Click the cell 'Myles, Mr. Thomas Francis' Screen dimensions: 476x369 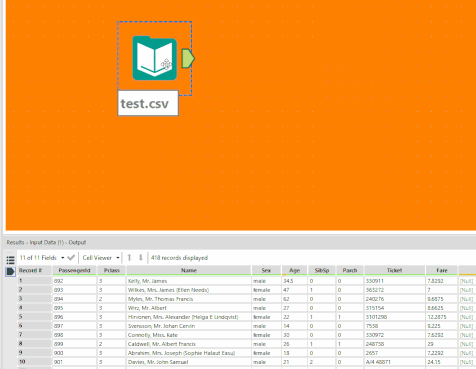tap(189, 299)
